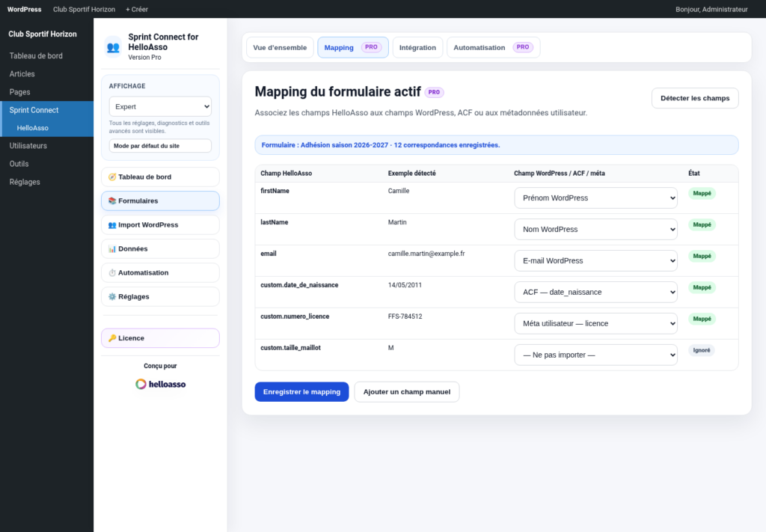Image resolution: width=766 pixels, height=532 pixels.
Task: Click WordPress link in admin bar
Action: pos(25,9)
